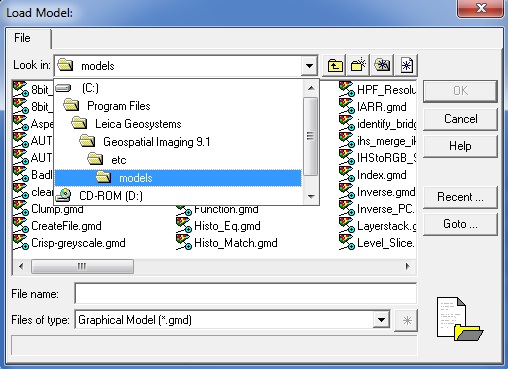508x369 pixels.
Task: Click the HPF_Resolu file icon
Action: (347, 89)
